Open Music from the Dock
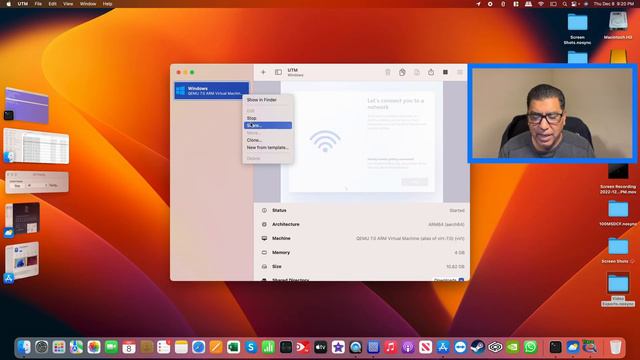The height and width of the screenshot is (360, 640). point(390,347)
